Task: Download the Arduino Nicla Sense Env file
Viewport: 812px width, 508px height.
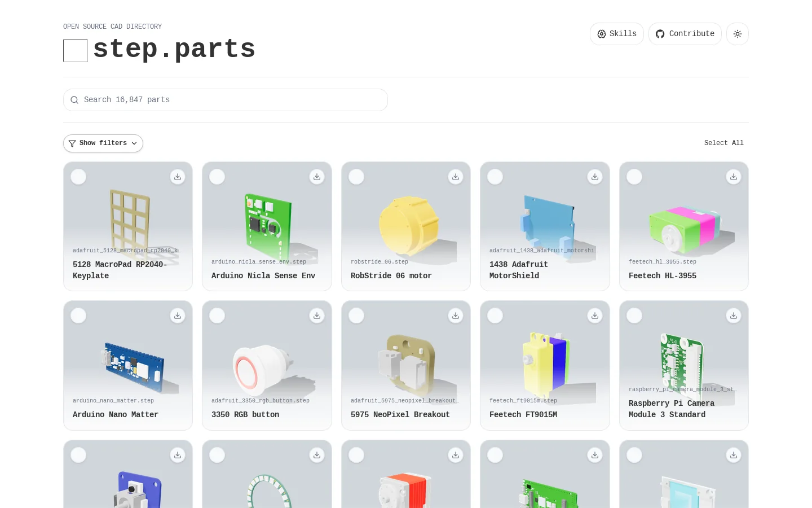Action: (317, 177)
